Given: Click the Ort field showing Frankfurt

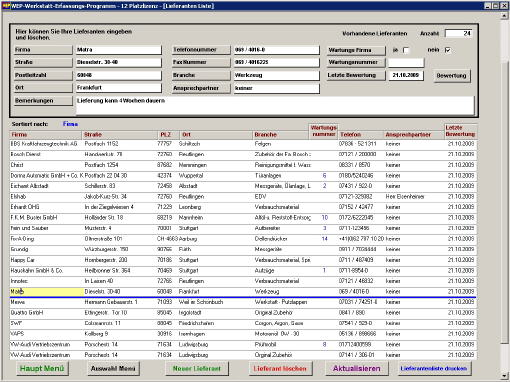Looking at the screenshot, I should point(119,88).
